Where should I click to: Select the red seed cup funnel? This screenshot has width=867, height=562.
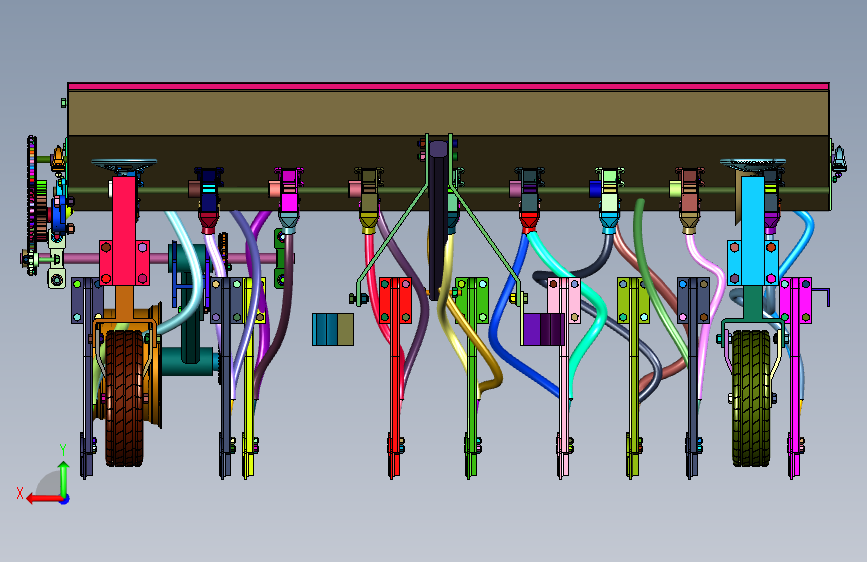tap(529, 222)
